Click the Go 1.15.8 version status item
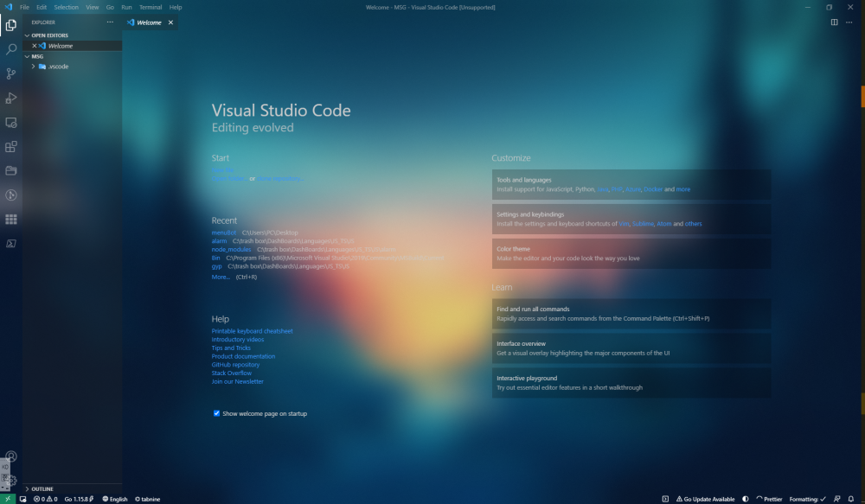865x504 pixels. (79, 499)
